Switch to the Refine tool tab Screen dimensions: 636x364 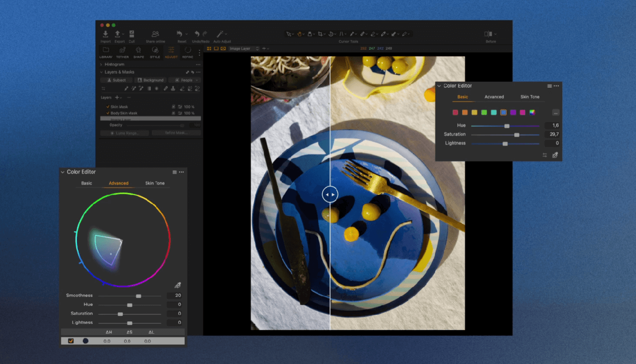pyautogui.click(x=188, y=53)
